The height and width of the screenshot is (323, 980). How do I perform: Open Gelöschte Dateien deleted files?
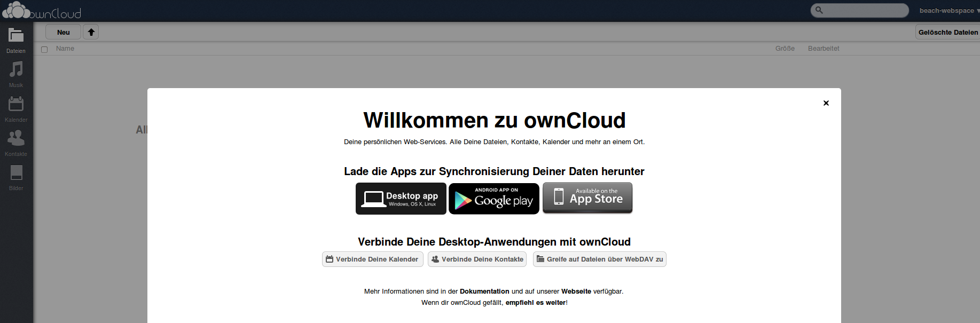tap(948, 32)
